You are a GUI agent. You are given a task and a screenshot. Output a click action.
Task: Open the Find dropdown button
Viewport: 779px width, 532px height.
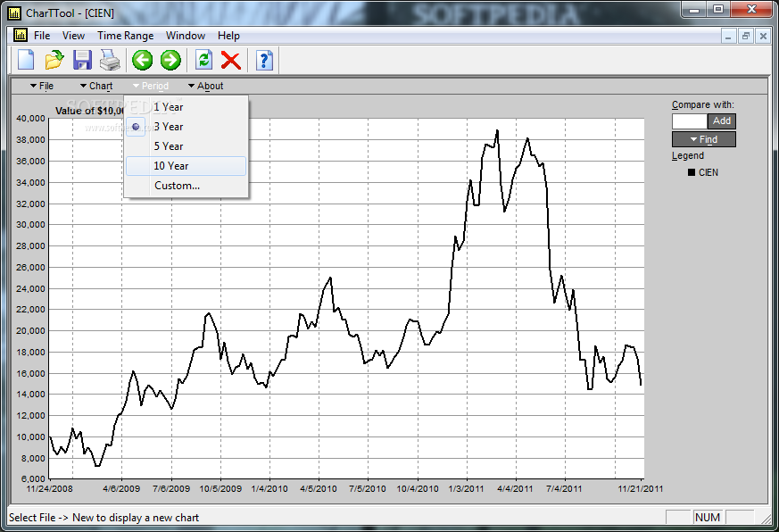pos(703,139)
